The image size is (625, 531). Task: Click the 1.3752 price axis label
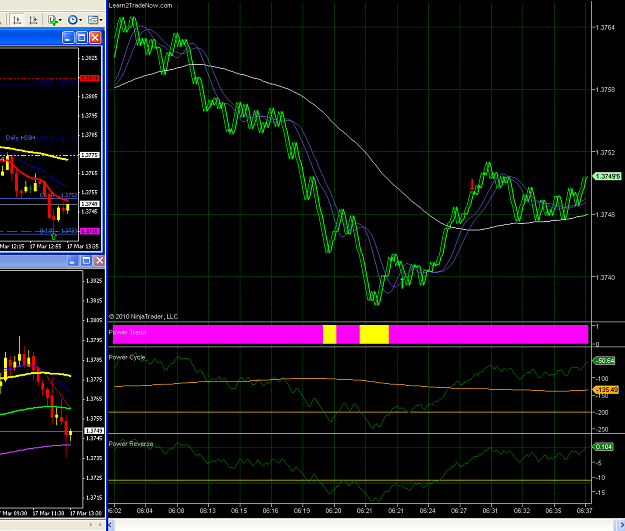(605, 152)
